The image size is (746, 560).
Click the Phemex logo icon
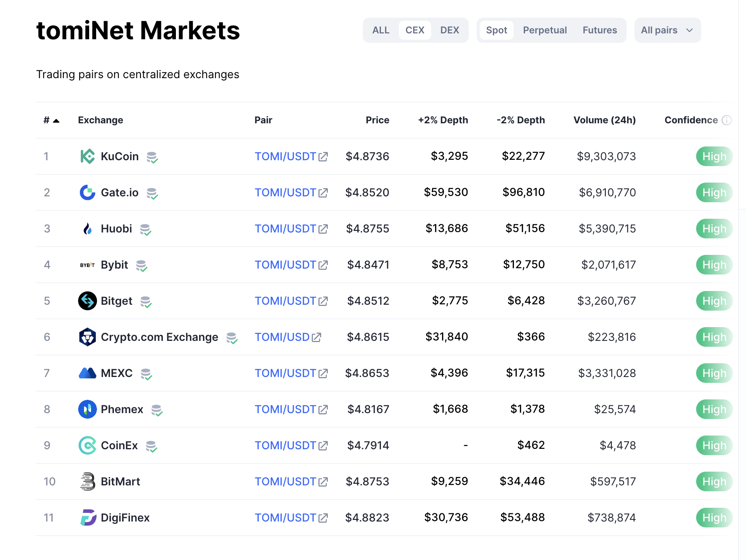[x=87, y=409]
